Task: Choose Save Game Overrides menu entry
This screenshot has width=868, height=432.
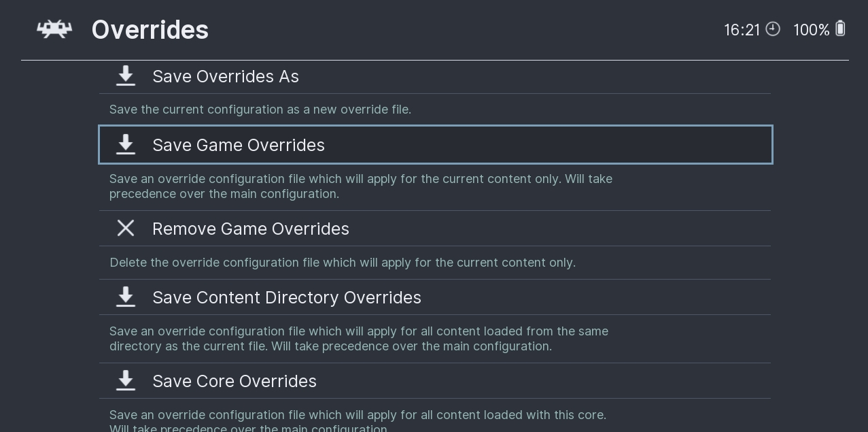Action: [x=239, y=145]
